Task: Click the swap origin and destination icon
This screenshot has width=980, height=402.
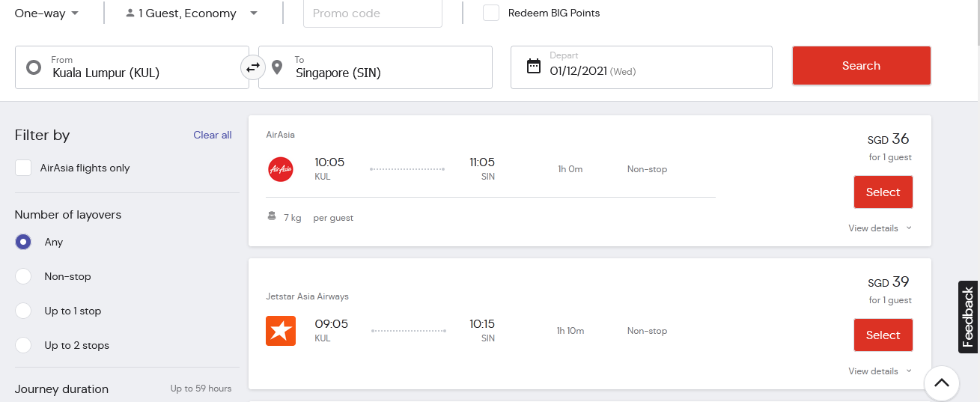Action: coord(253,67)
